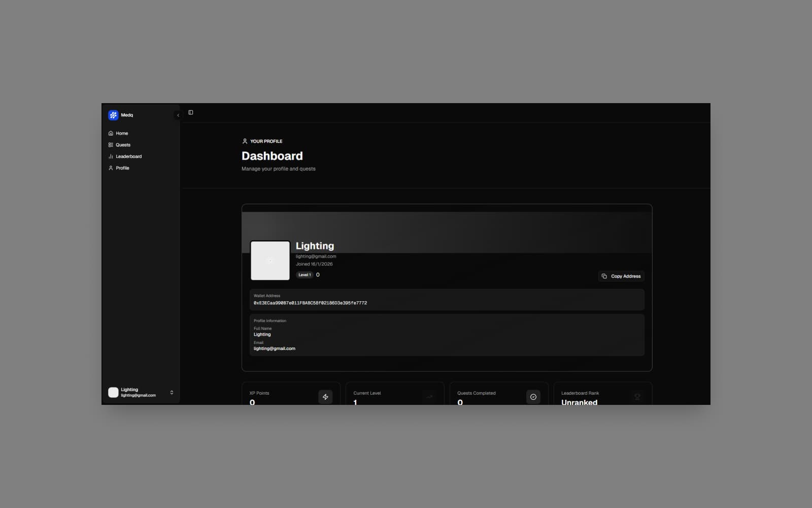Click the XP Points lightning bolt icon

325,397
